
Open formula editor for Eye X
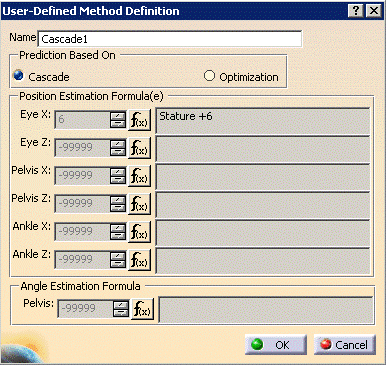click(139, 120)
